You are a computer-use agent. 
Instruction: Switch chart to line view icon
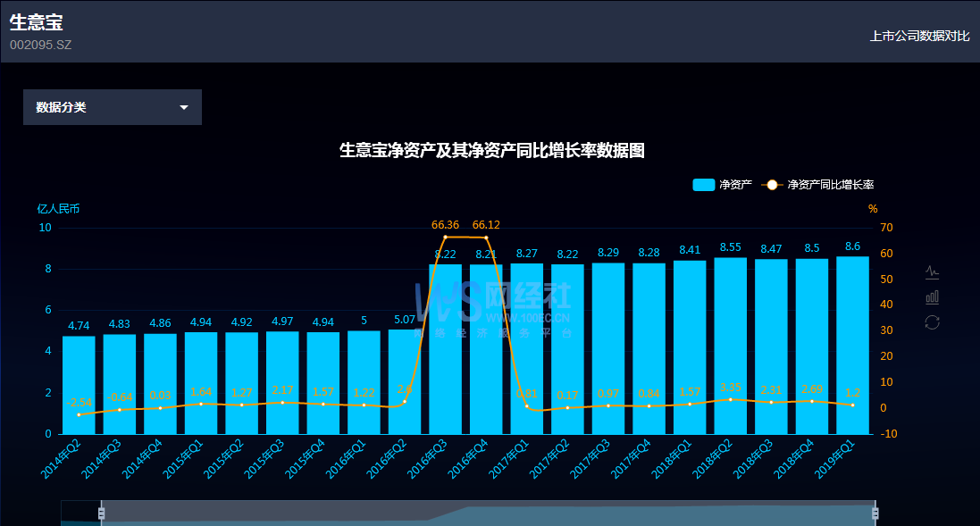(x=932, y=271)
